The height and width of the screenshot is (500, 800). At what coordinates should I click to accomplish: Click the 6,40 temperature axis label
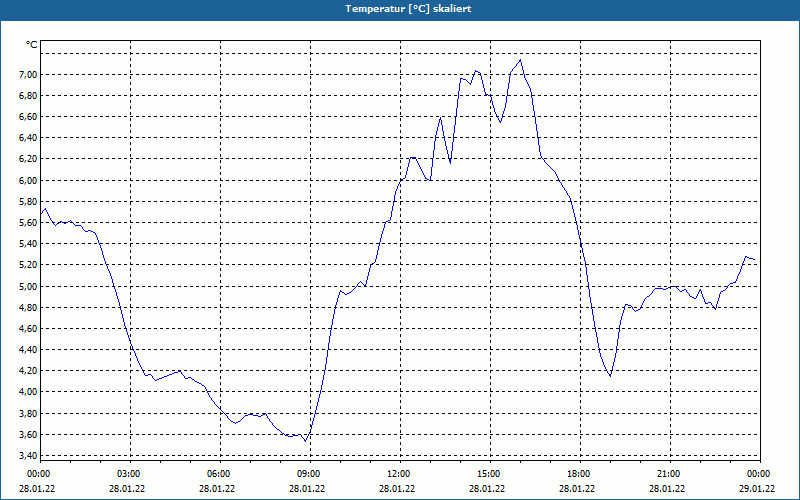coord(28,138)
